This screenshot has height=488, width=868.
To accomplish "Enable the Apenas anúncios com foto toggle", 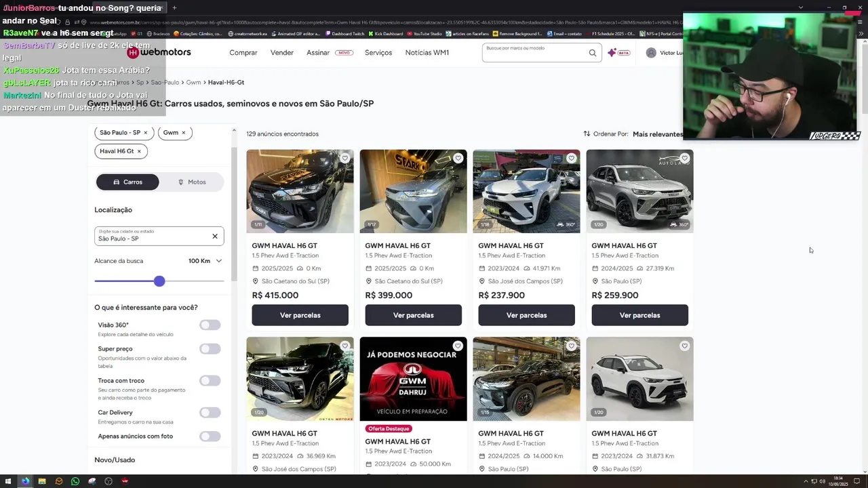I will click(210, 436).
